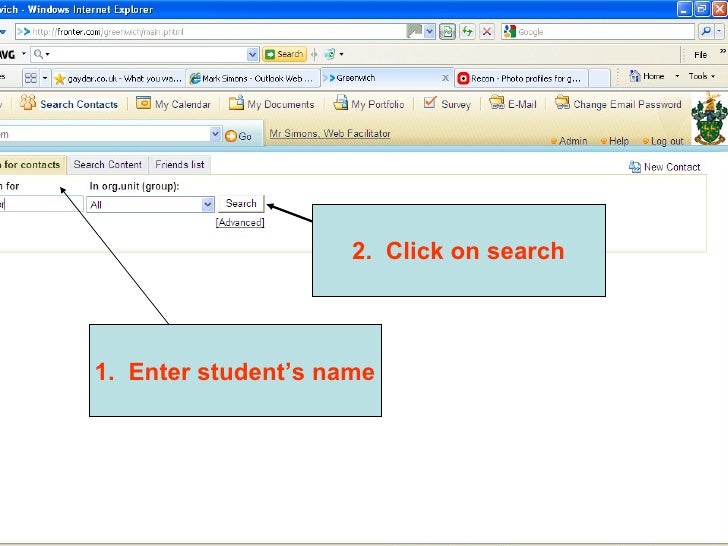
Task: Click the school crest logo
Action: click(709, 119)
